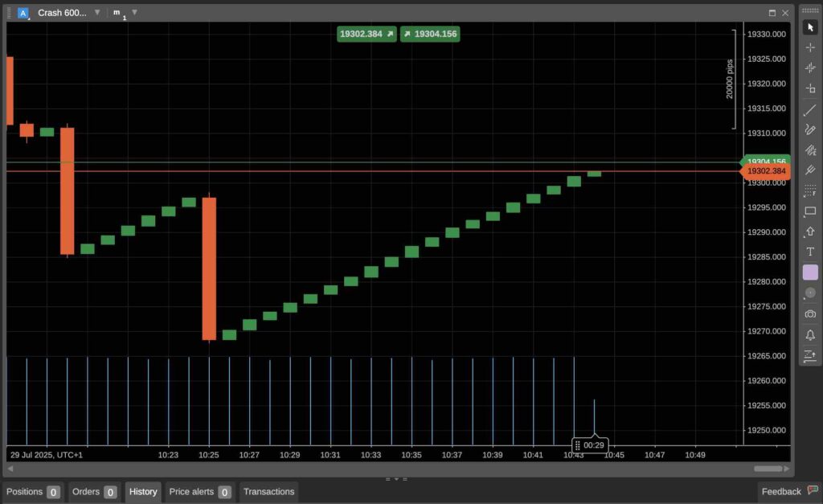The height and width of the screenshot is (504, 823).
Task: Click the Feedback button
Action: coord(781,491)
